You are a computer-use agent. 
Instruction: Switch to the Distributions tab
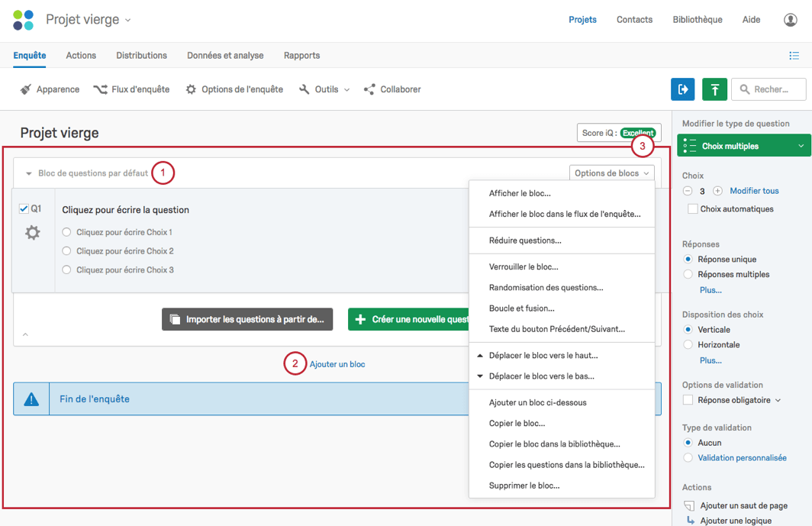[141, 56]
